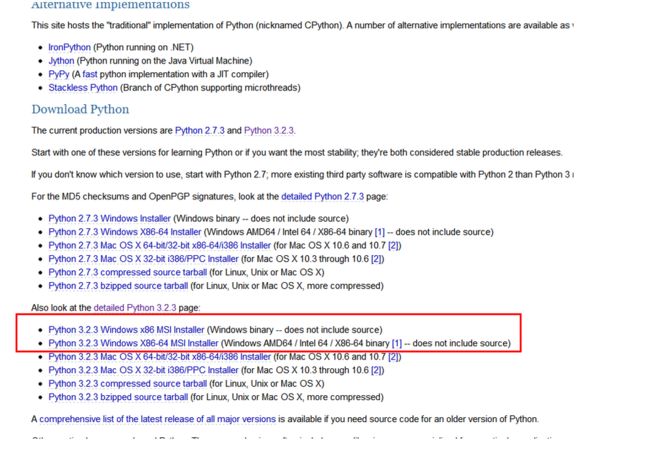The width and height of the screenshot is (650, 449).
Task: Click the sentence starting 'Start with one of these versions'
Action: (297, 153)
